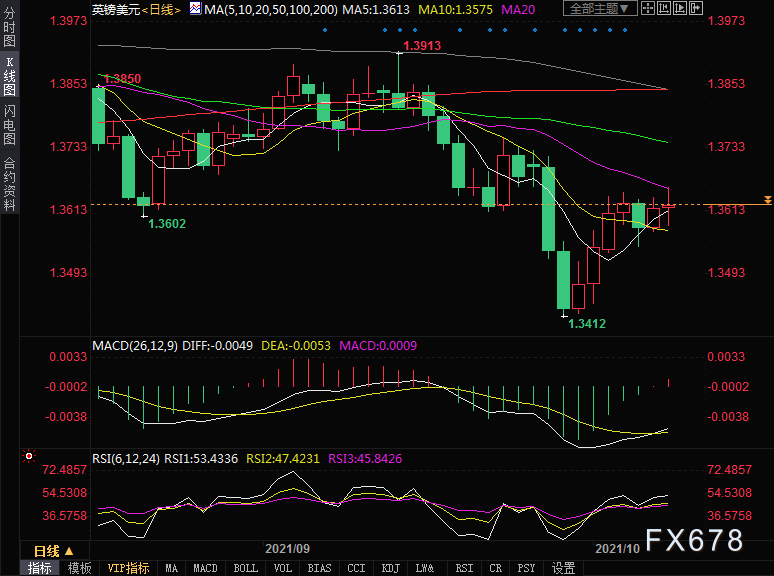
Task: Select the BIAS indicator button
Action: pyautogui.click(x=319, y=568)
